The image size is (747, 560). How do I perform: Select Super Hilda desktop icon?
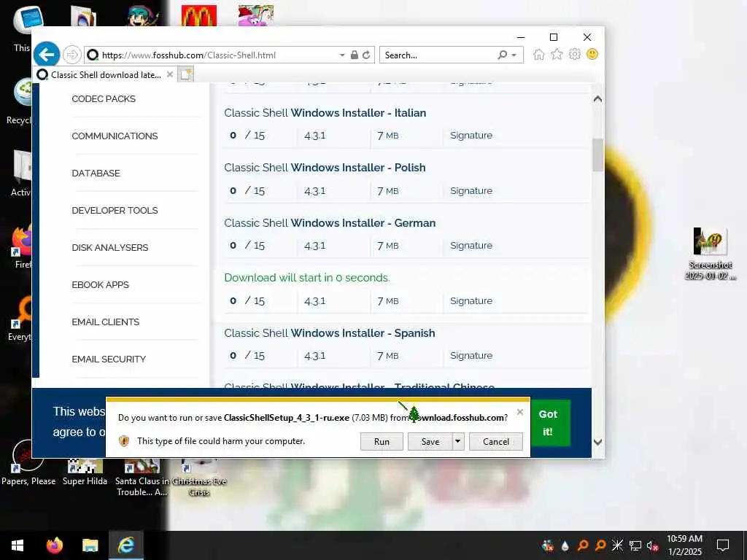[x=85, y=472]
